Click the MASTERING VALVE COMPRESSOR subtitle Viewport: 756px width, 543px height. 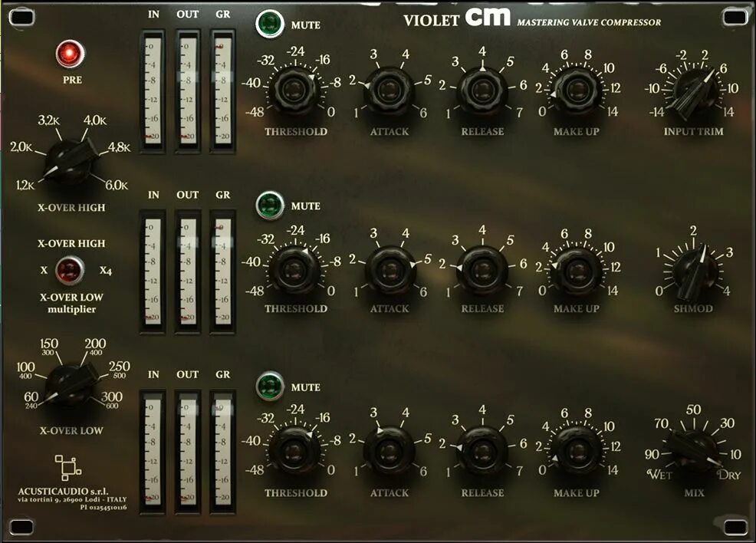pos(589,22)
